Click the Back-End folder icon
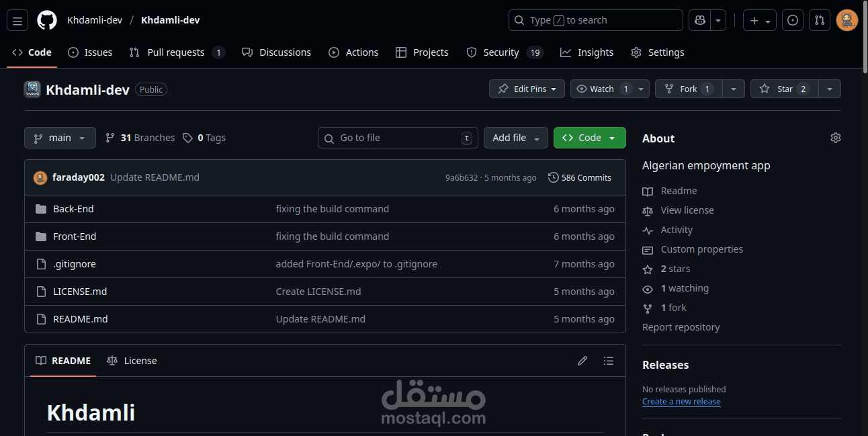The height and width of the screenshot is (436, 868). click(x=41, y=209)
